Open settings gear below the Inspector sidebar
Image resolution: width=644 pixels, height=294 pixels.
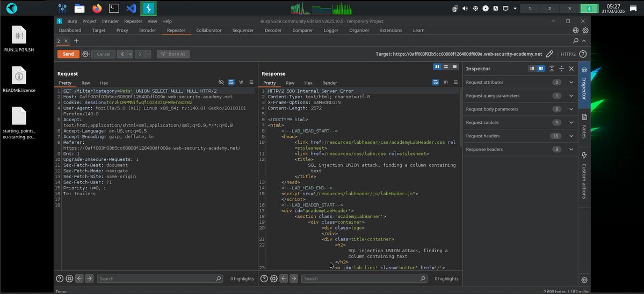(584, 280)
